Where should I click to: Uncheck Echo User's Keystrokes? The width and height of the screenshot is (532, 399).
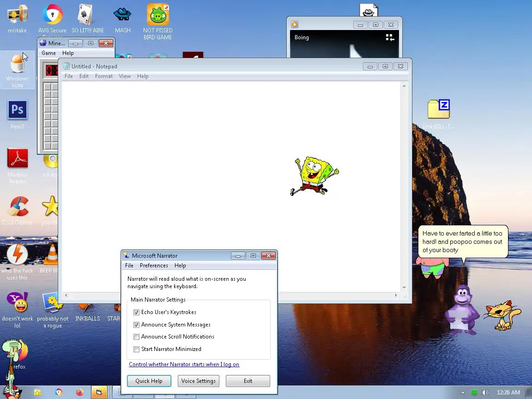(136, 312)
